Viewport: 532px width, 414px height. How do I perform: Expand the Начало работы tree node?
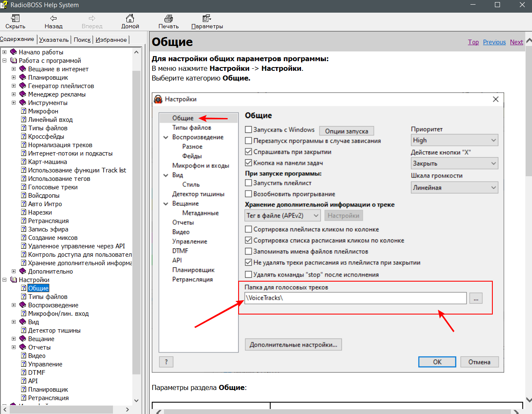click(5, 52)
